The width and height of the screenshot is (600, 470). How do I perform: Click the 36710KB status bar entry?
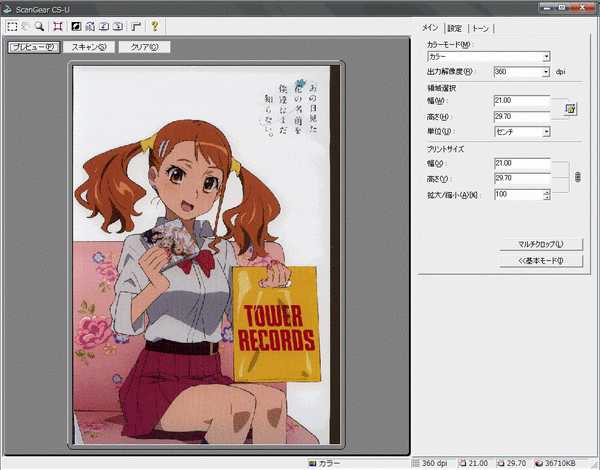click(556, 463)
